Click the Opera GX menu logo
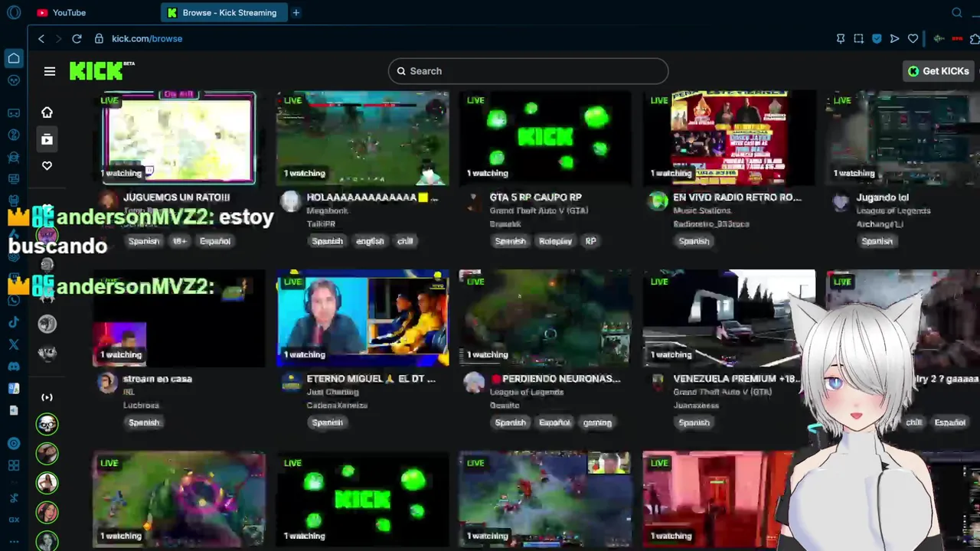Screen dimensions: 980x551 pos(14,12)
